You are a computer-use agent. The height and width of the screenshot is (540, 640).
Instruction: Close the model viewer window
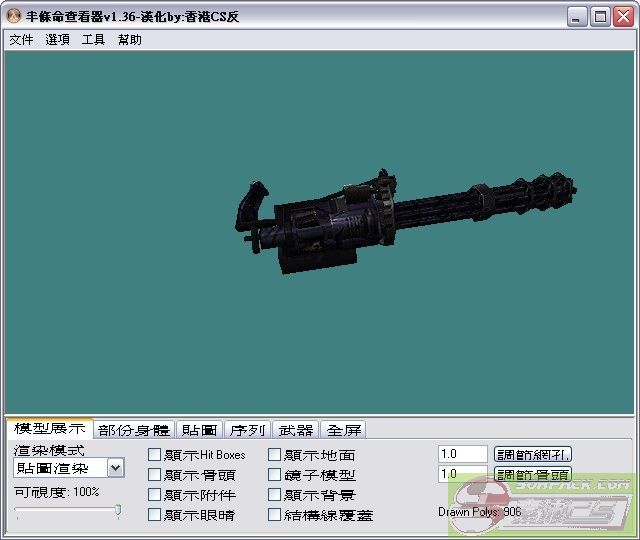(x=624, y=17)
